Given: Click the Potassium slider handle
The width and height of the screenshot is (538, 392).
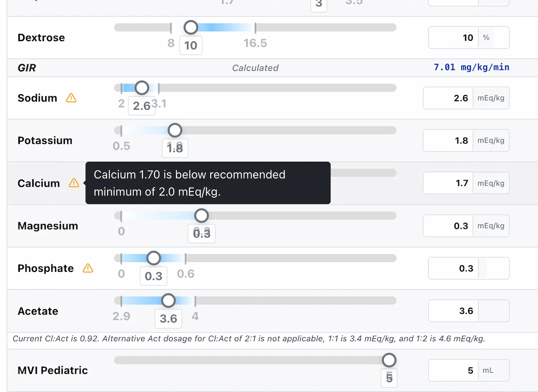Looking at the screenshot, I should point(175,130).
